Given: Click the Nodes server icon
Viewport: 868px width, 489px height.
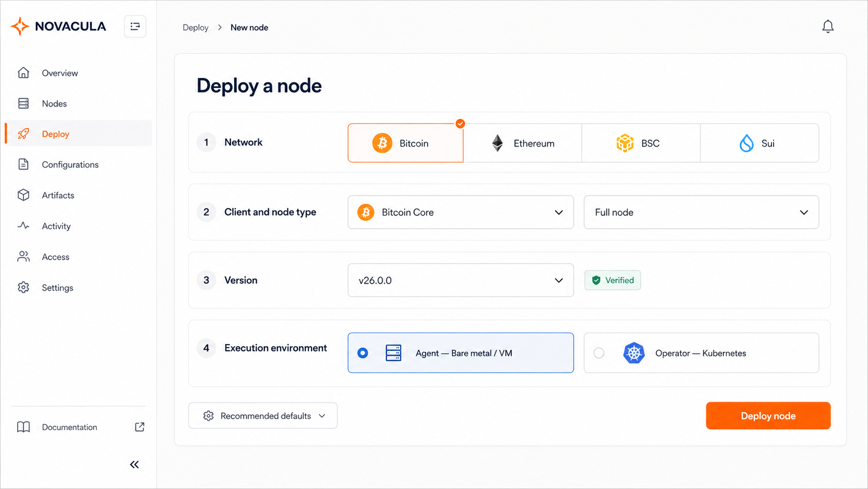Looking at the screenshot, I should click(23, 103).
